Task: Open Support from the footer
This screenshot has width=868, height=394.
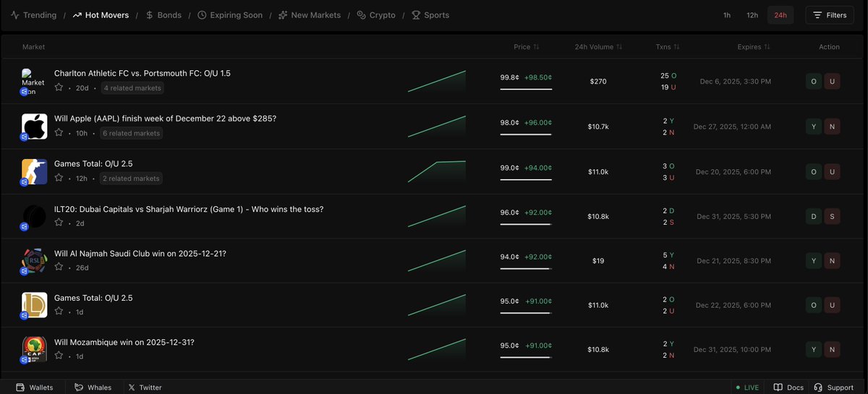Action: point(833,387)
